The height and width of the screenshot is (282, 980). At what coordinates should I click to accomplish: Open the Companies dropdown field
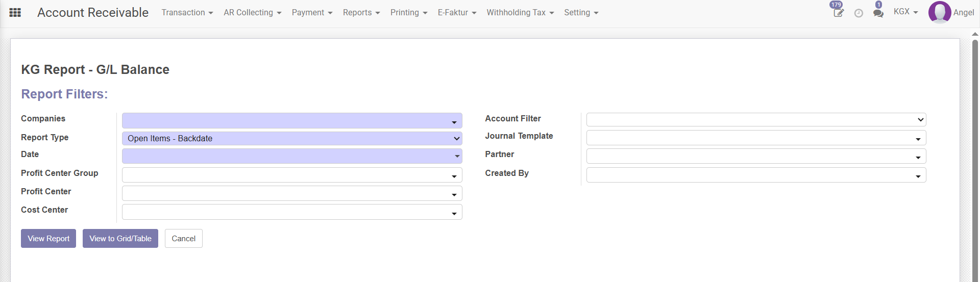tap(291, 121)
